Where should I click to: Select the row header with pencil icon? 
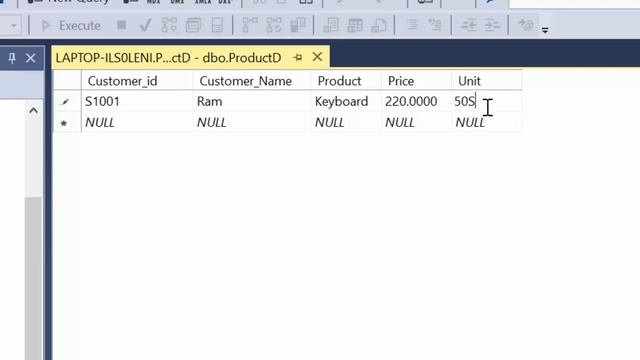click(67, 101)
